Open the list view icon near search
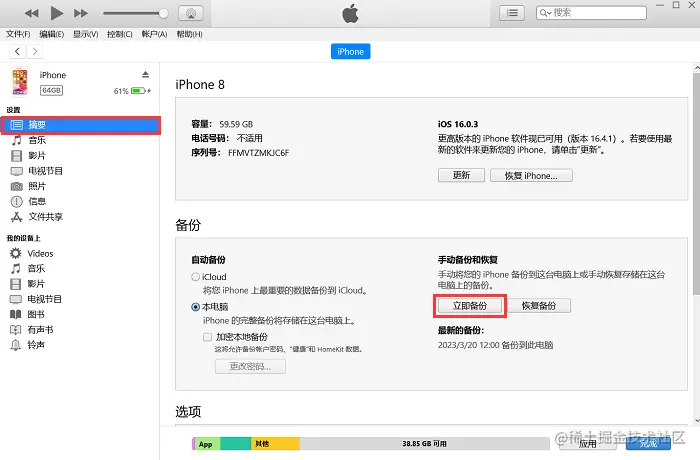700x460 pixels. pos(512,13)
